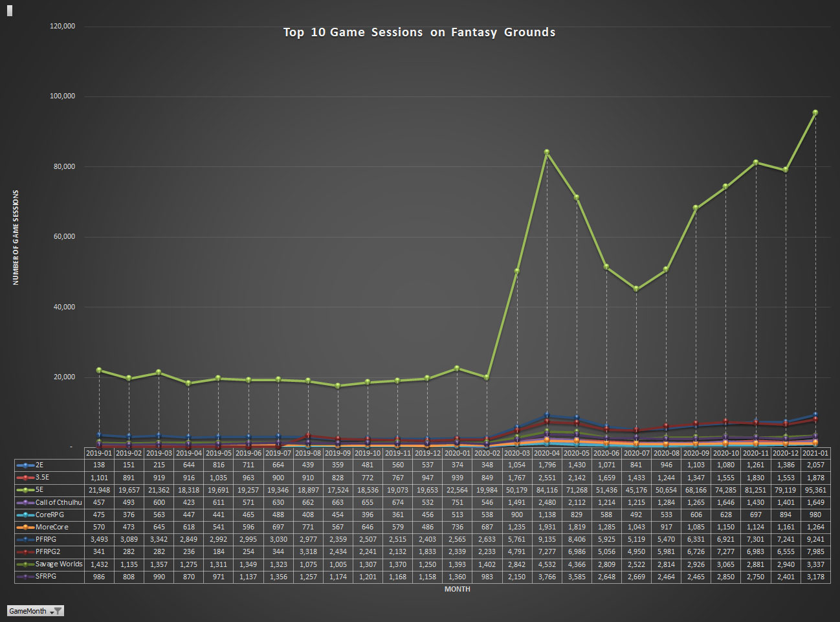This screenshot has width=840, height=622.
Task: Click the 95,361 cell in 5E row
Action: [x=815, y=490]
